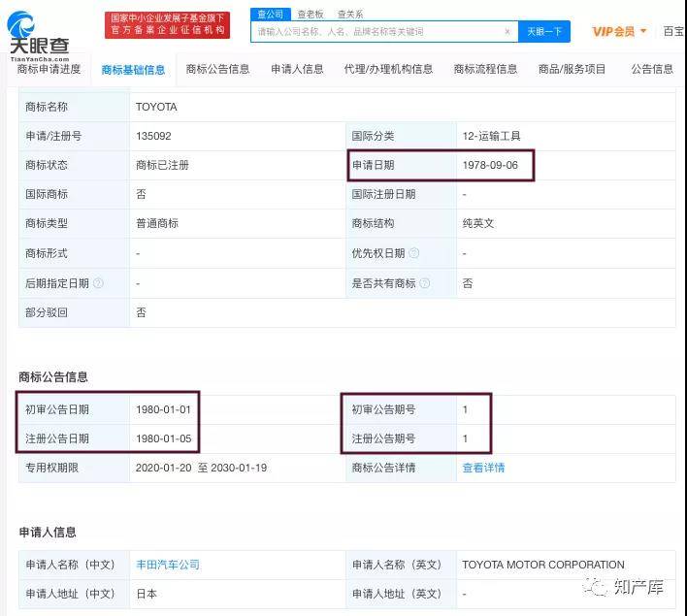Switch to 商标基础信息 tab
The height and width of the screenshot is (616, 687).
133,70
